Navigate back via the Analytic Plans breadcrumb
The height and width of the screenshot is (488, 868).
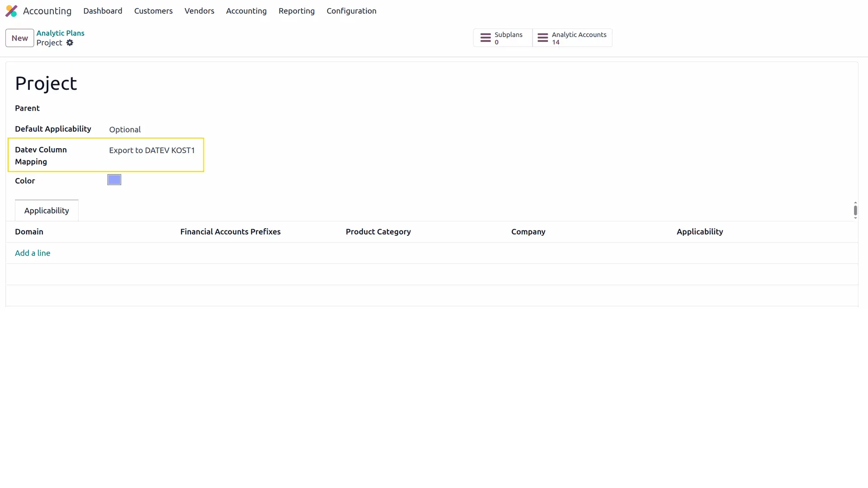pyautogui.click(x=61, y=33)
